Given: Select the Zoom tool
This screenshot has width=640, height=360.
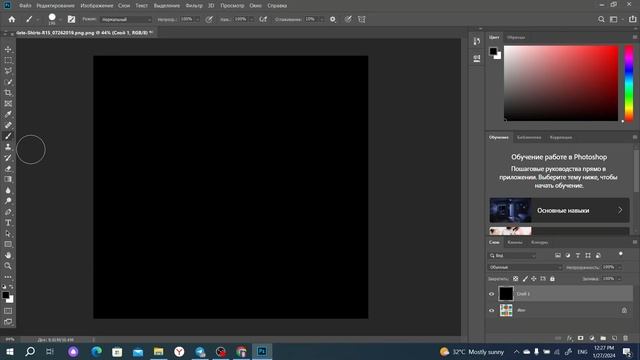Looking at the screenshot, I should click(8, 266).
